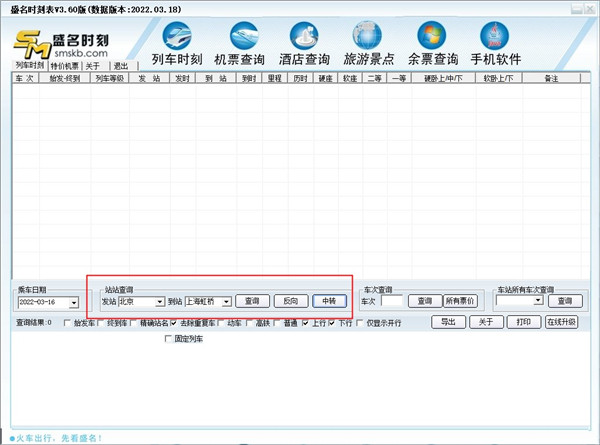Click the 中转 transfer button
The height and width of the screenshot is (445, 600).
click(329, 301)
